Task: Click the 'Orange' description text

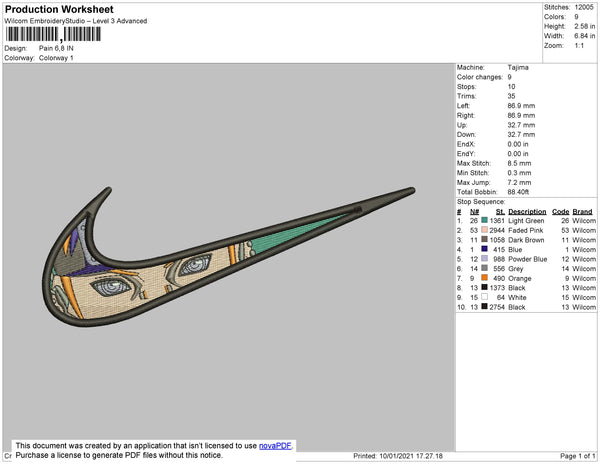Action: 520,278
